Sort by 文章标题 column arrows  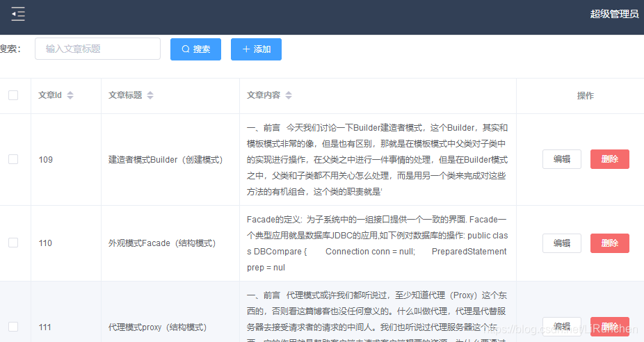(150, 95)
